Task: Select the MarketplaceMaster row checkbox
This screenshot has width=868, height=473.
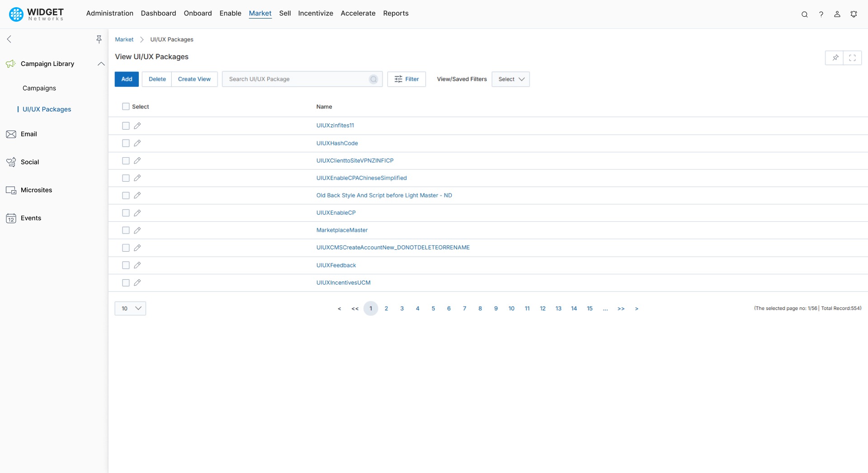Action: point(125,230)
